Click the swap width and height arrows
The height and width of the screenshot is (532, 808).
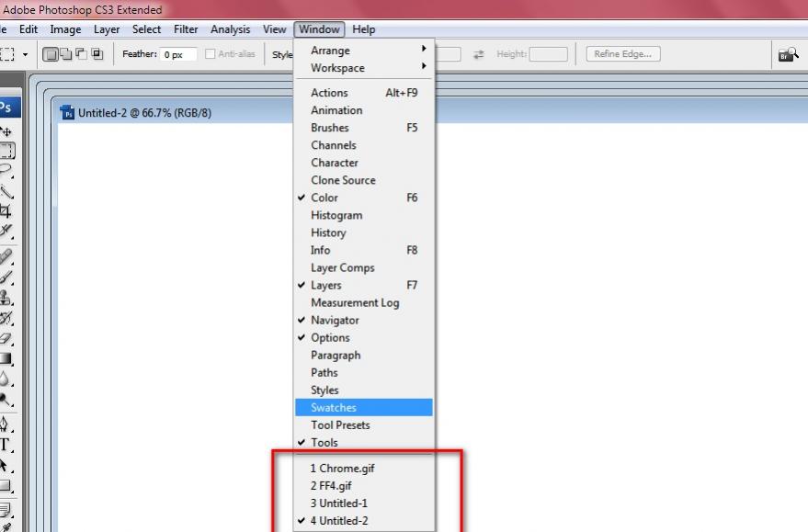[x=479, y=54]
